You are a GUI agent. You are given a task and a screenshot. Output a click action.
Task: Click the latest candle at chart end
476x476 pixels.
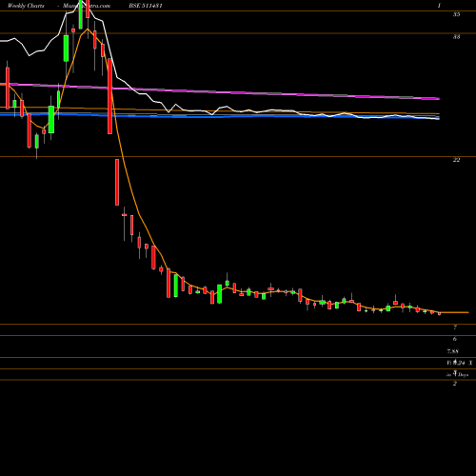click(x=440, y=313)
